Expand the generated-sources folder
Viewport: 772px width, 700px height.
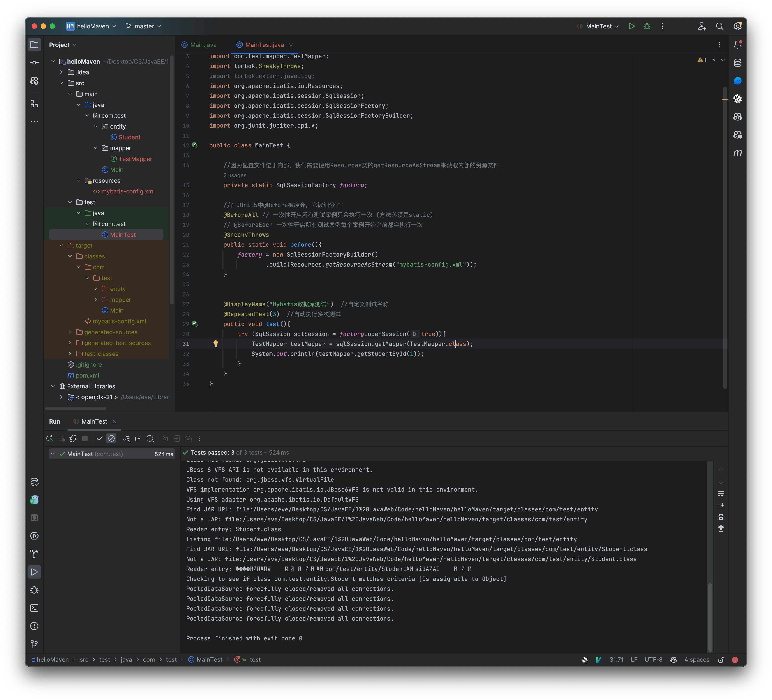[x=70, y=332]
